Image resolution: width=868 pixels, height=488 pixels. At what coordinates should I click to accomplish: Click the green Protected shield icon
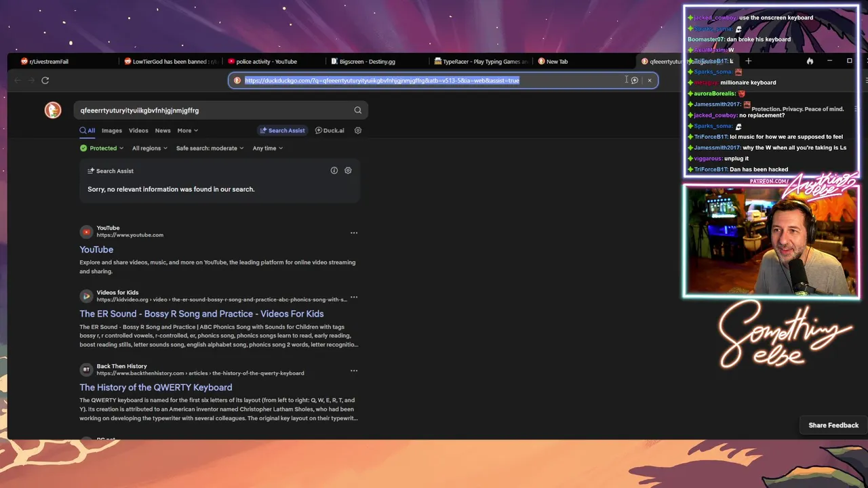point(83,148)
